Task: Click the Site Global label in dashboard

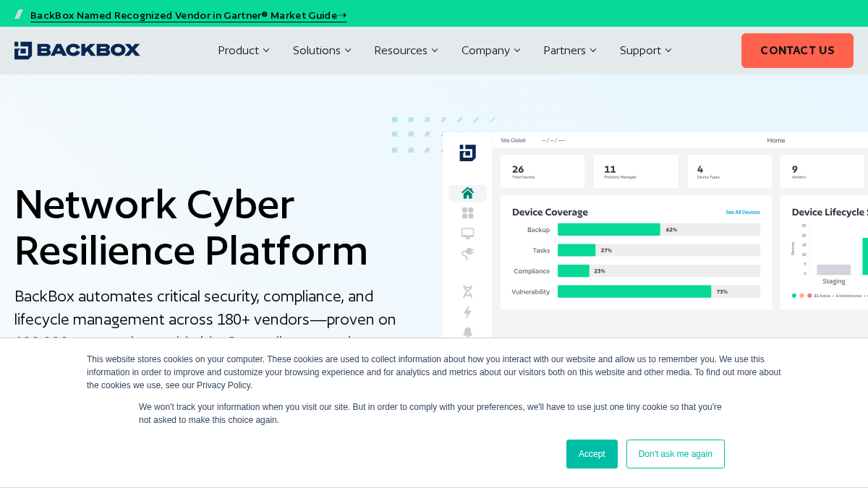Action: pyautogui.click(x=513, y=140)
